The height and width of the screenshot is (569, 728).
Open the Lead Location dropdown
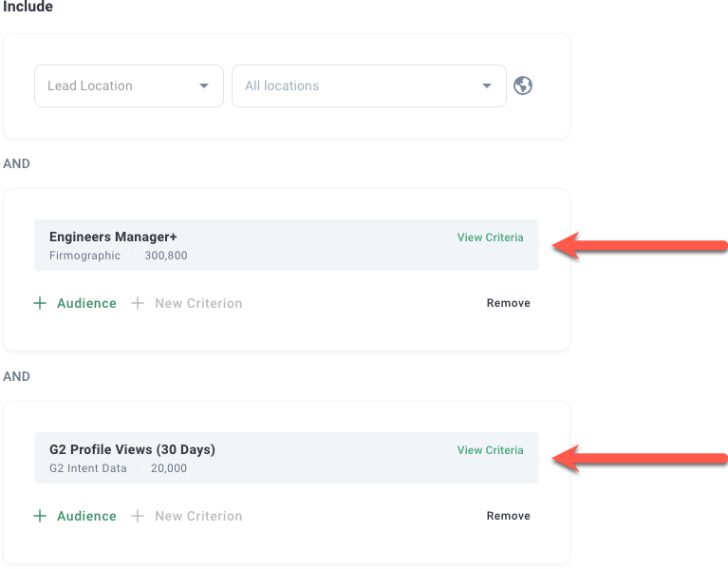[x=128, y=85]
